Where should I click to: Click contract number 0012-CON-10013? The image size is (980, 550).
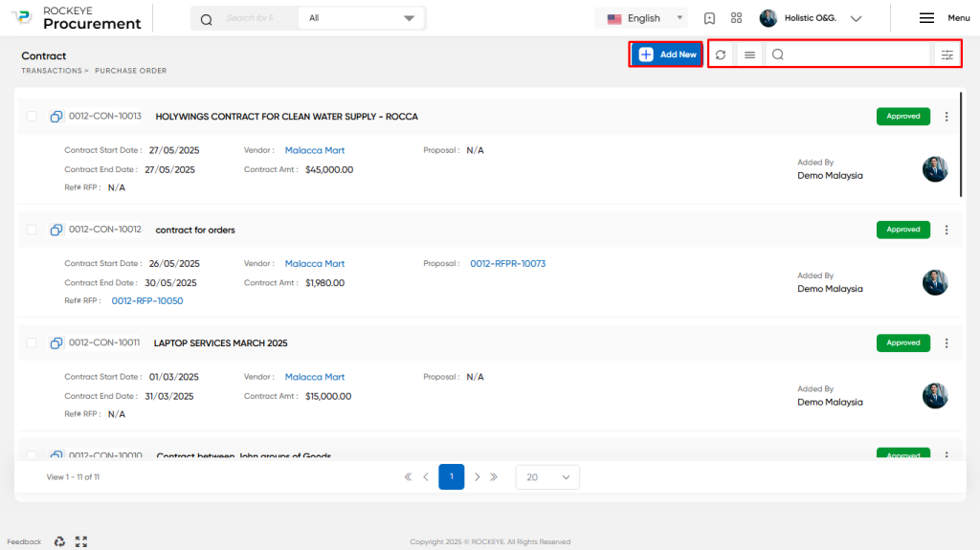tap(105, 117)
